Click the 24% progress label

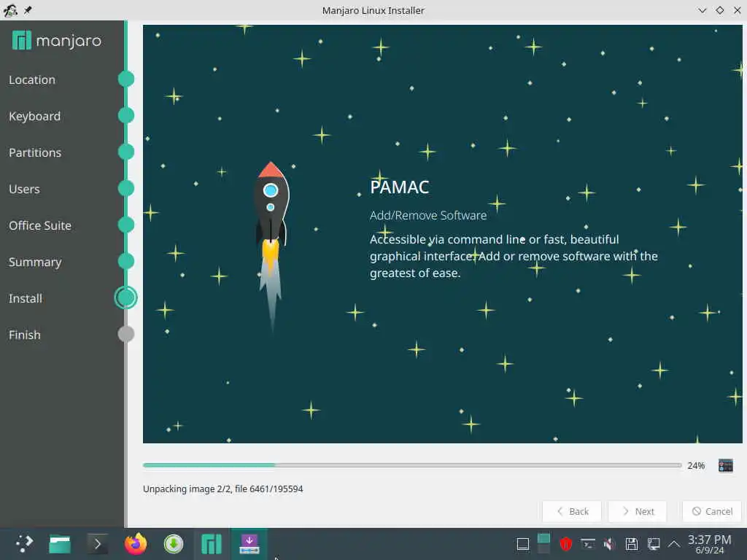pyautogui.click(x=696, y=466)
